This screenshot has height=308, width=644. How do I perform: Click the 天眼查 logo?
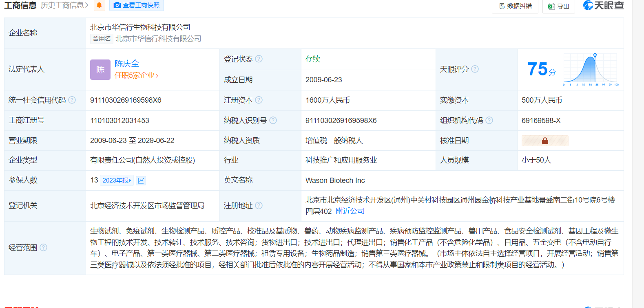coord(604,5)
